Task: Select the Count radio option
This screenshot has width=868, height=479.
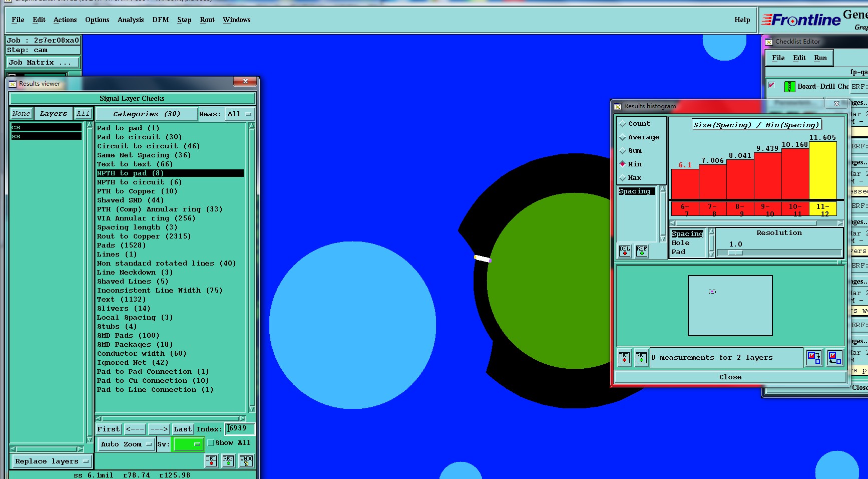Action: (x=623, y=124)
